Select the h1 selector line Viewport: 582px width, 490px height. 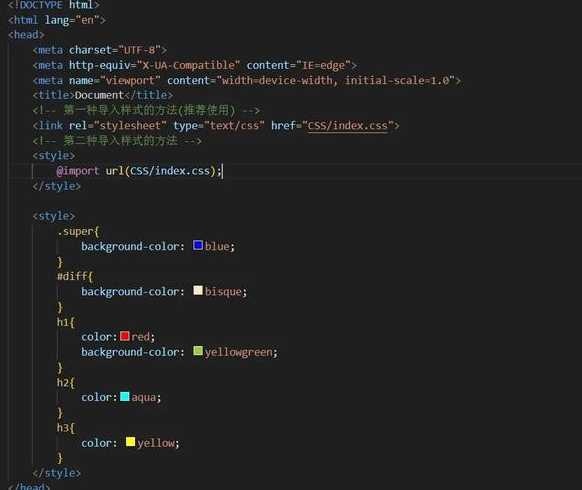(x=66, y=322)
